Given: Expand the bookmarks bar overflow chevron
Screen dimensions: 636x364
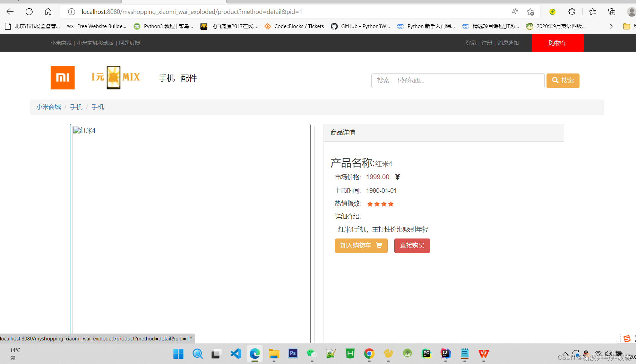Looking at the screenshot, I should point(611,26).
